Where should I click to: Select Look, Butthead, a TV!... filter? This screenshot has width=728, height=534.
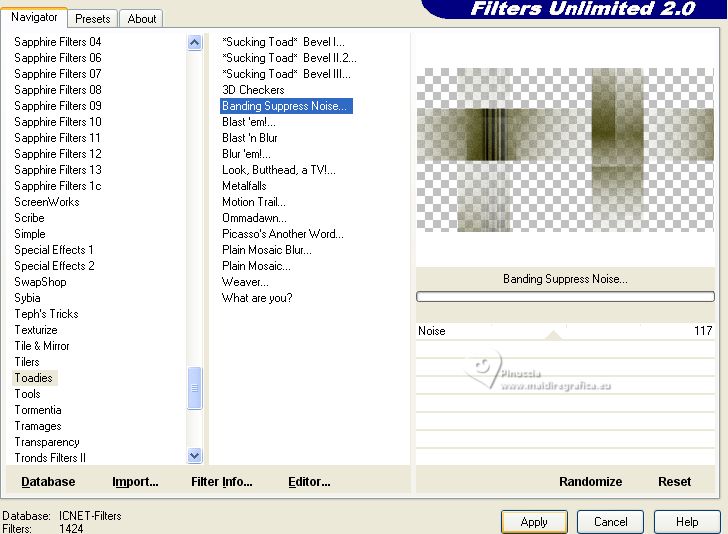279,170
